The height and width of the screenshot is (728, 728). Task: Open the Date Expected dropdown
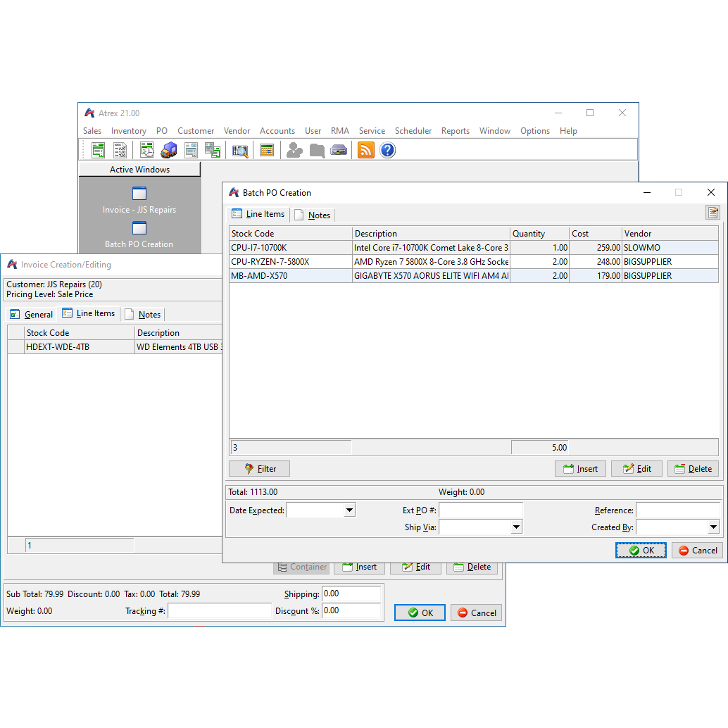[x=350, y=510]
